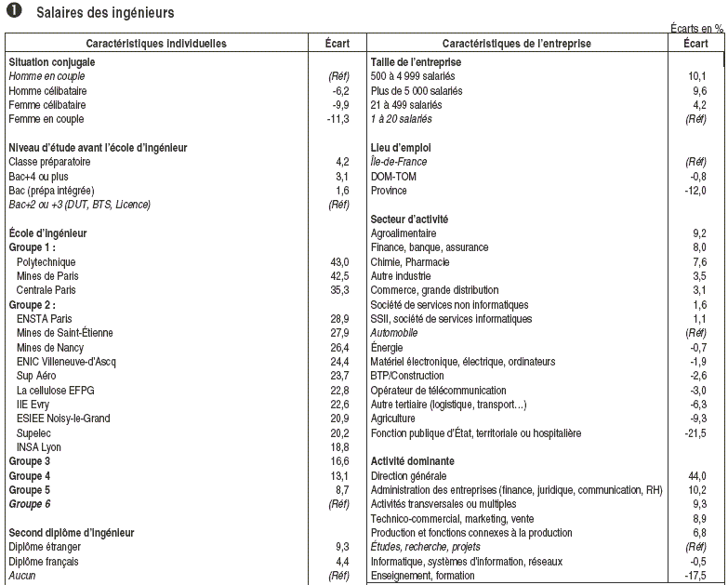
Task: Select the 'Supelec' row label
Action: pyautogui.click(x=33, y=433)
